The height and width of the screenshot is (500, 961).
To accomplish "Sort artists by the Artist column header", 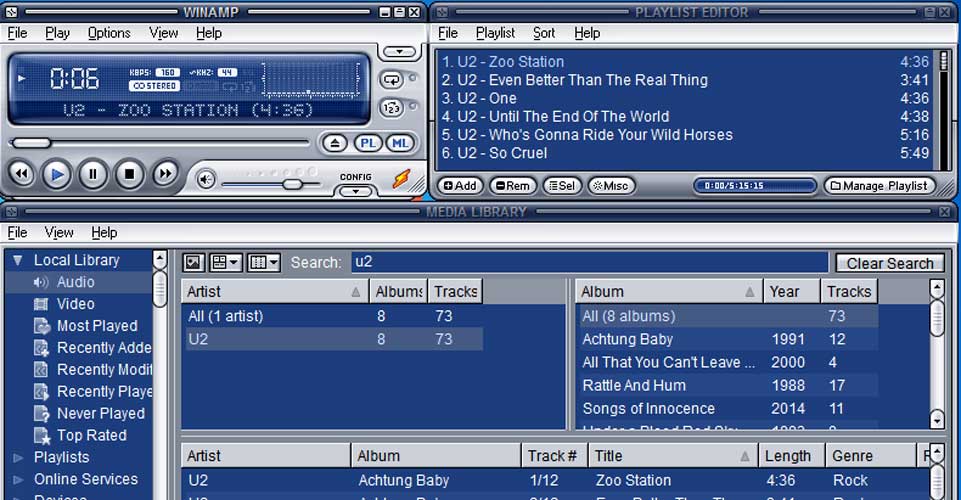I will pyautogui.click(x=275, y=292).
